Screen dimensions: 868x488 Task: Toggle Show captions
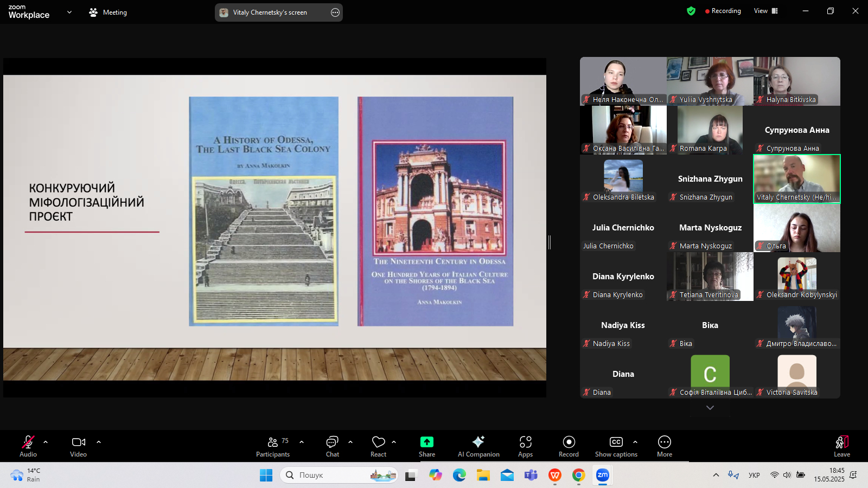pyautogui.click(x=616, y=446)
